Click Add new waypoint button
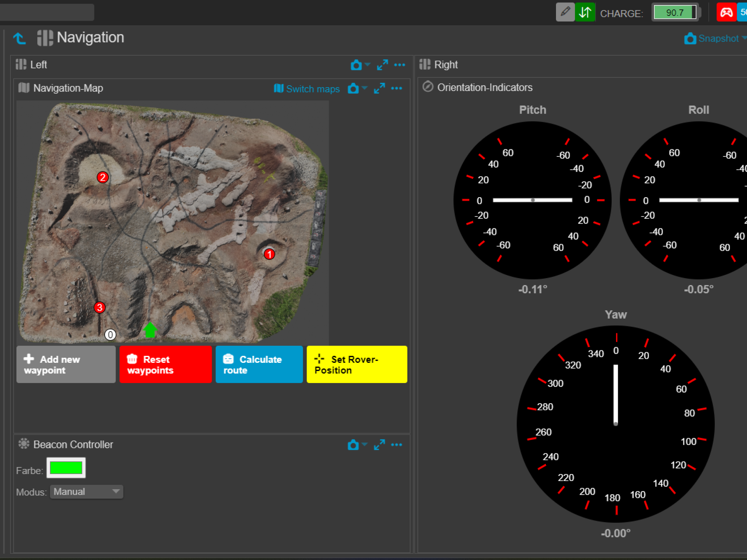This screenshot has height=560, width=747. click(66, 364)
